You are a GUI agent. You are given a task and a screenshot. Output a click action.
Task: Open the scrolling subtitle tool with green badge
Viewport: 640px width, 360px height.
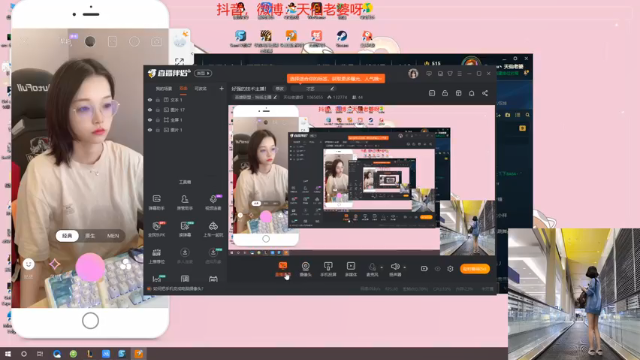click(184, 229)
